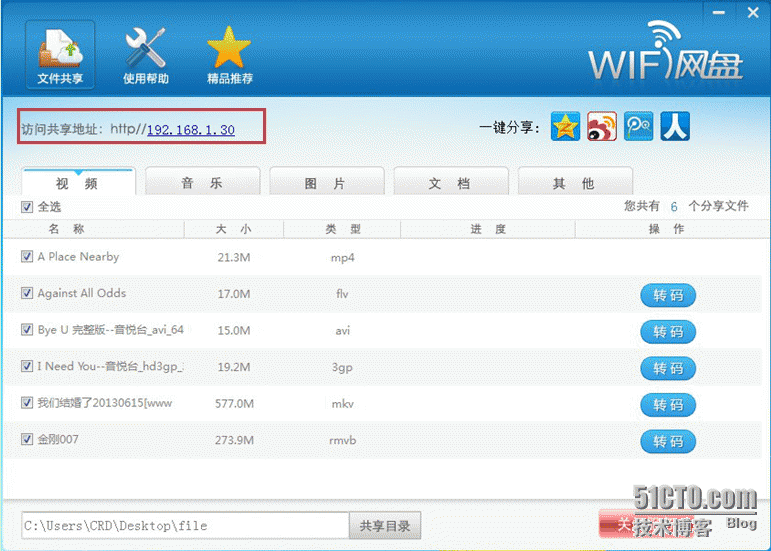The image size is (771, 551).
Task: Click the flv type cell
Action: (342, 293)
